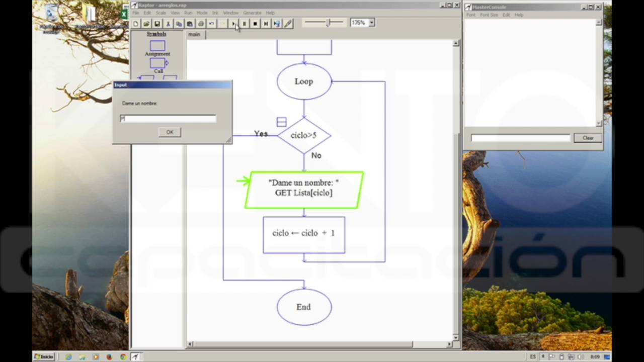
Task: Click the Print icon in Raptor toolbar
Action: click(x=201, y=24)
